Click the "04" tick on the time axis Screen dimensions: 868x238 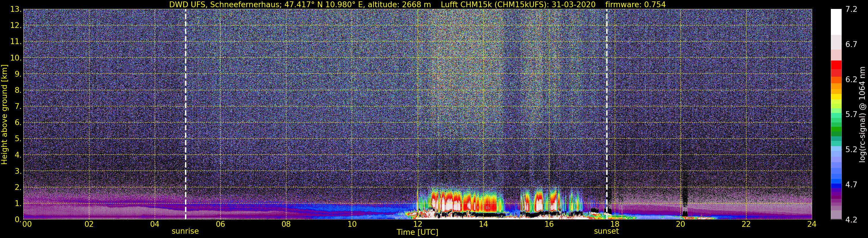tap(155, 224)
